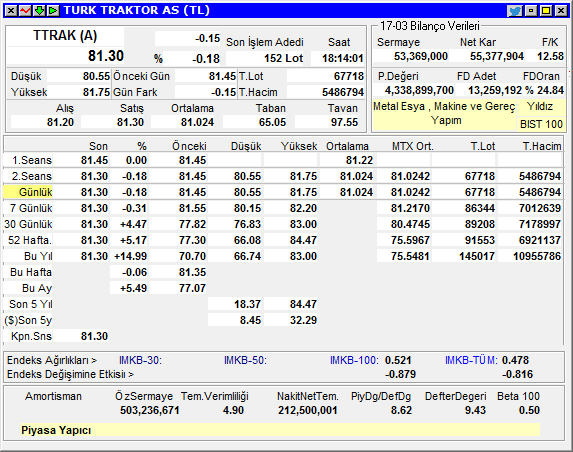573x452 pixels.
Task: Select the 1.Seans row label
Action: pos(32,160)
